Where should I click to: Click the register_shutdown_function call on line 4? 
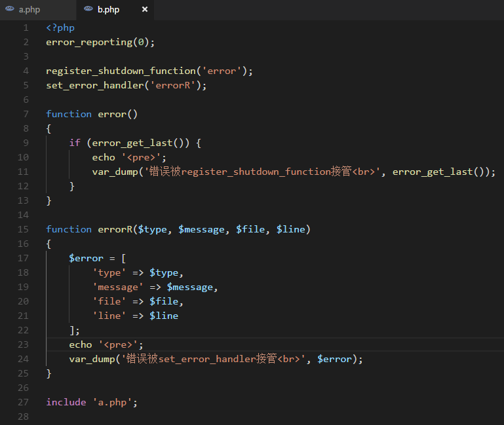123,71
